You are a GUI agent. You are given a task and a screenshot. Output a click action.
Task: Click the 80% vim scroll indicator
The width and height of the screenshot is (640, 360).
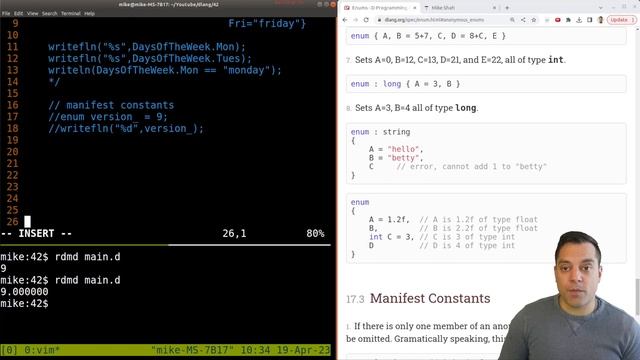click(x=315, y=233)
